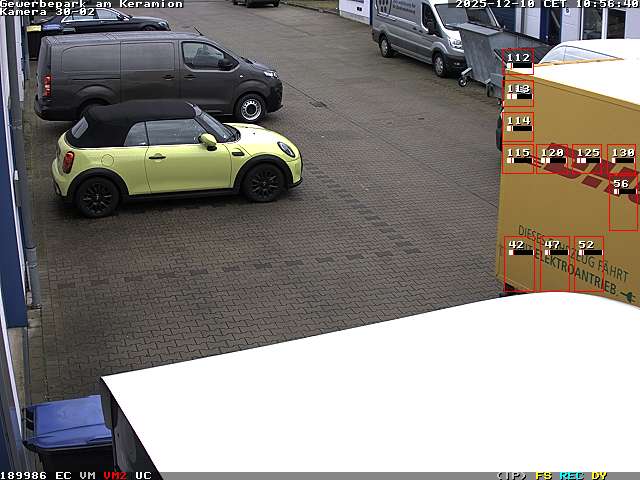Click the detection zone labeled 113
This screenshot has width=640, height=480.
(517, 93)
